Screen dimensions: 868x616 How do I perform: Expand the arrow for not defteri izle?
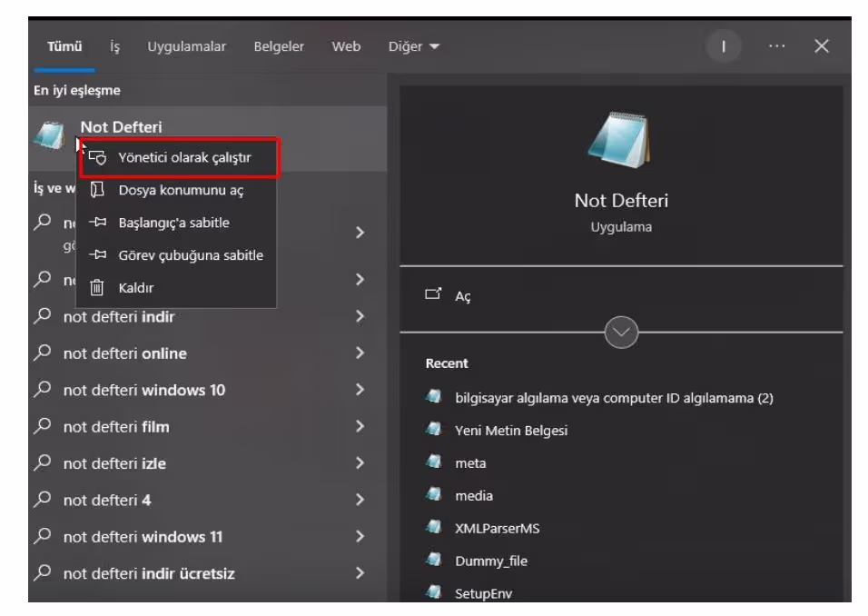coord(360,462)
